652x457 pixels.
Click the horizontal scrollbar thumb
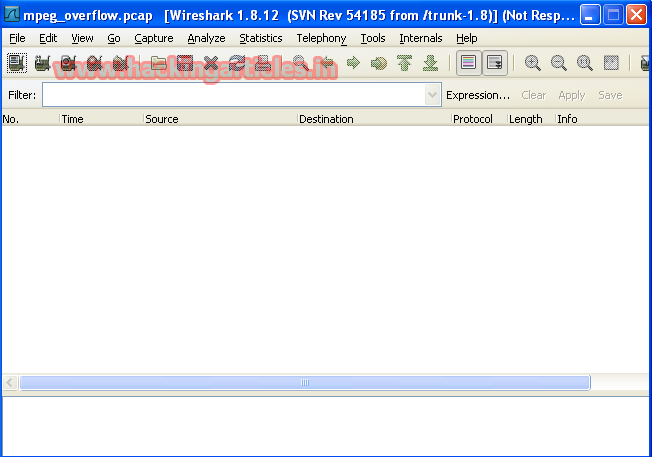coord(305,383)
